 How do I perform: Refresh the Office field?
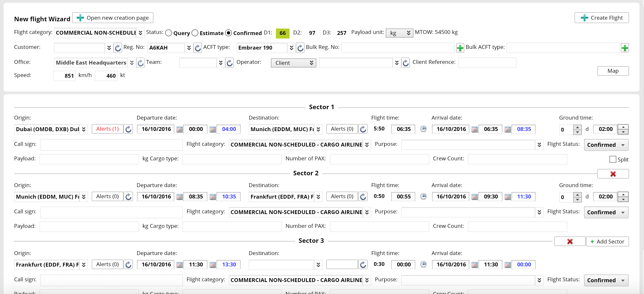[x=140, y=63]
